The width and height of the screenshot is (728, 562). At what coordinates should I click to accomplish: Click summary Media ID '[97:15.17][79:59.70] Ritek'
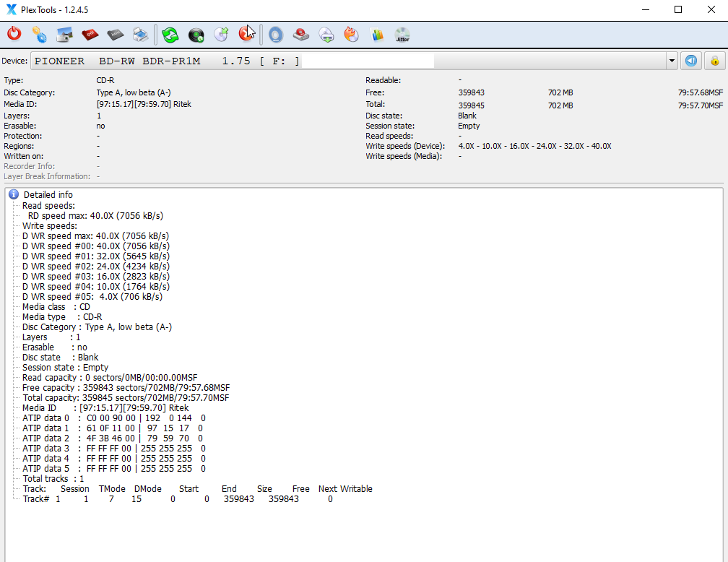(x=144, y=105)
